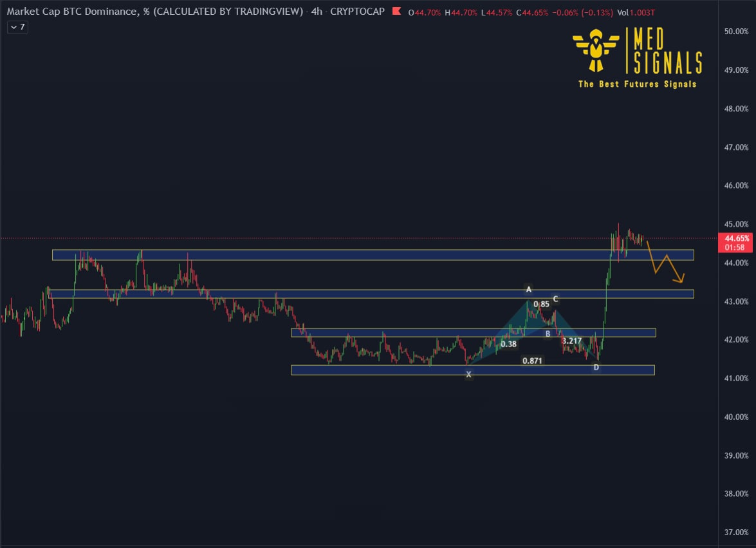
Task: Select the harmonic pattern point D label
Action: 596,367
